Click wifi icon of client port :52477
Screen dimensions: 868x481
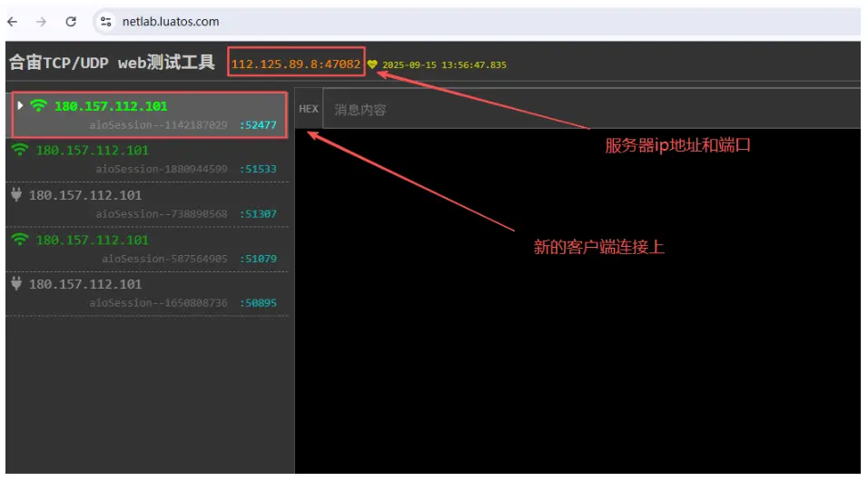(x=38, y=105)
